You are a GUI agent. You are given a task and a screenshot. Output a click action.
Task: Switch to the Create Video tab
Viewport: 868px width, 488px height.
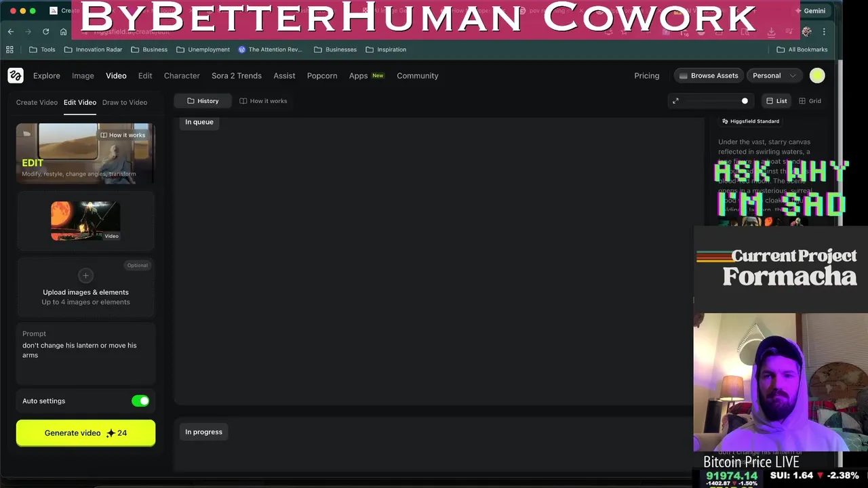[37, 102]
